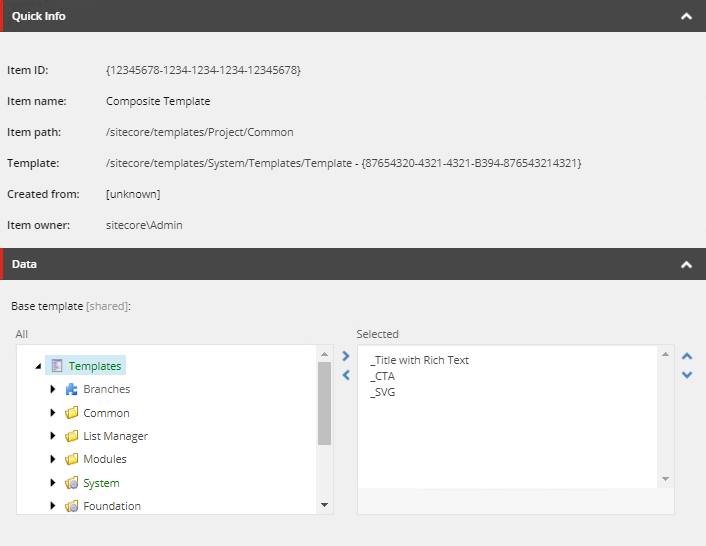Select _CTA in the Selected list
Viewport: 706px width, 546px height.
pos(382,376)
